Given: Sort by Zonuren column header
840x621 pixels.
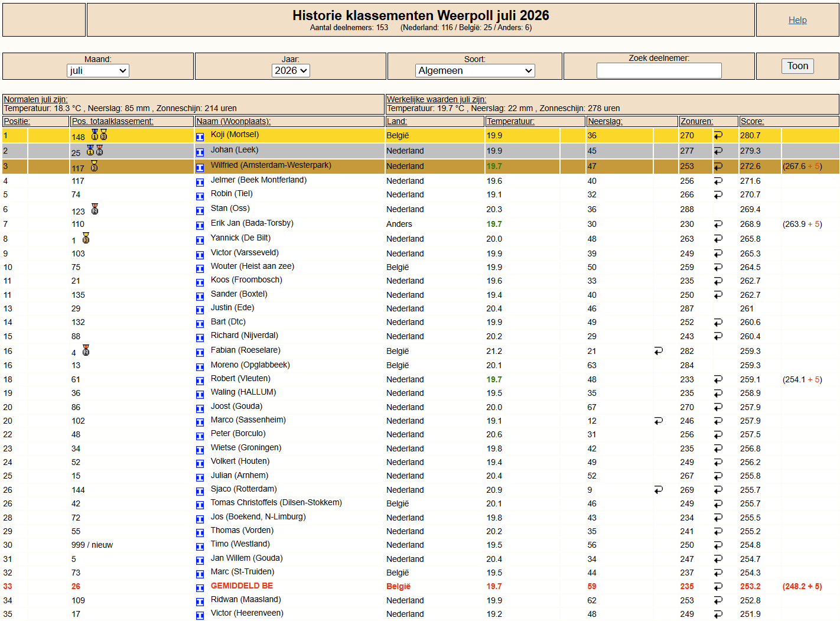Looking at the screenshot, I should [x=696, y=121].
